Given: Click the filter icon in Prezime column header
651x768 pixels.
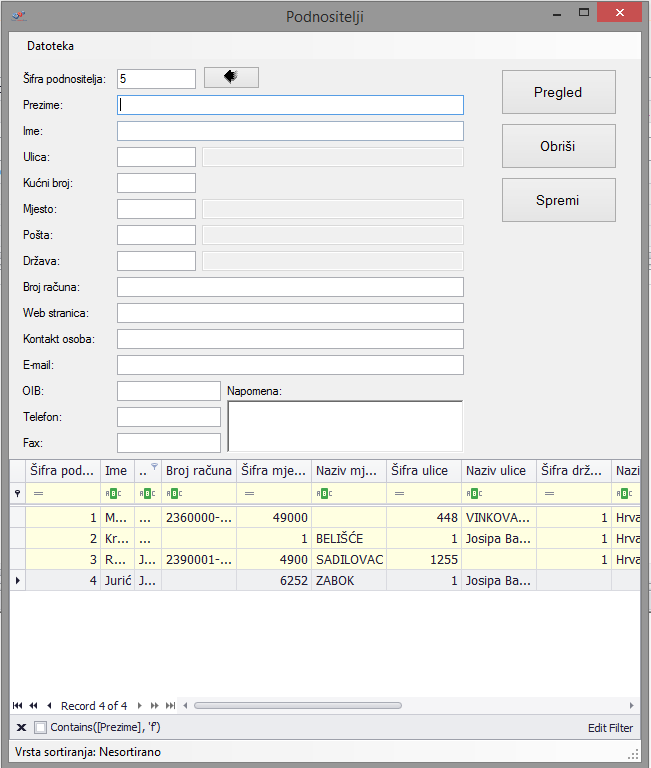Looking at the screenshot, I should (154, 466).
